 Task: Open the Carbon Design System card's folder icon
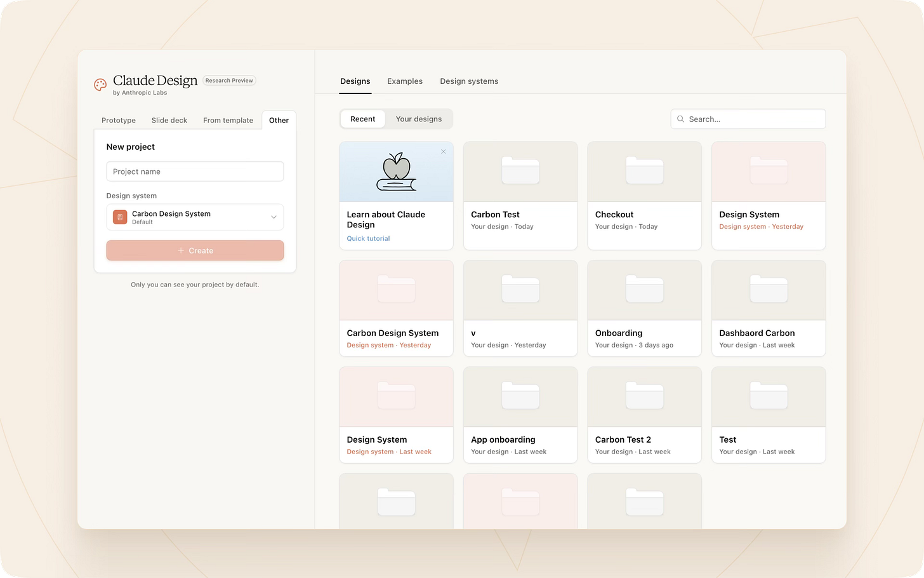click(x=397, y=289)
